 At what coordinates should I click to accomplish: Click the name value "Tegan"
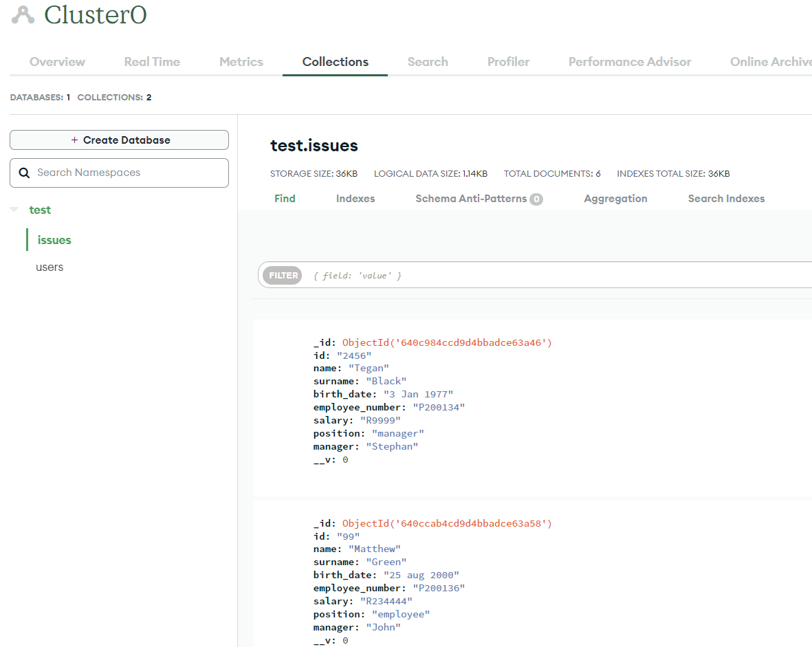pyautogui.click(x=369, y=369)
